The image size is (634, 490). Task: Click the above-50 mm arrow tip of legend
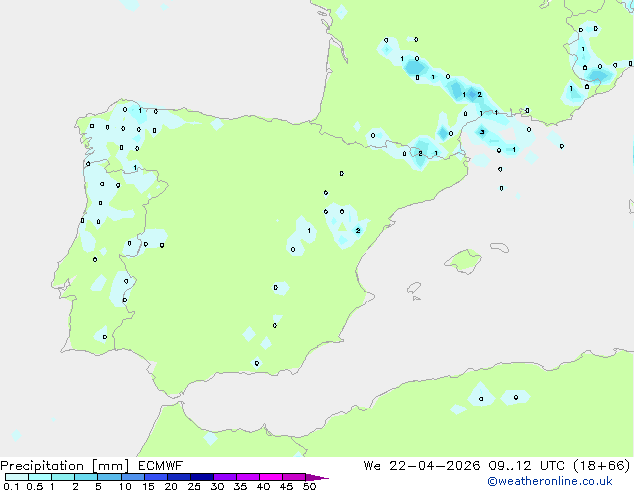317,478
